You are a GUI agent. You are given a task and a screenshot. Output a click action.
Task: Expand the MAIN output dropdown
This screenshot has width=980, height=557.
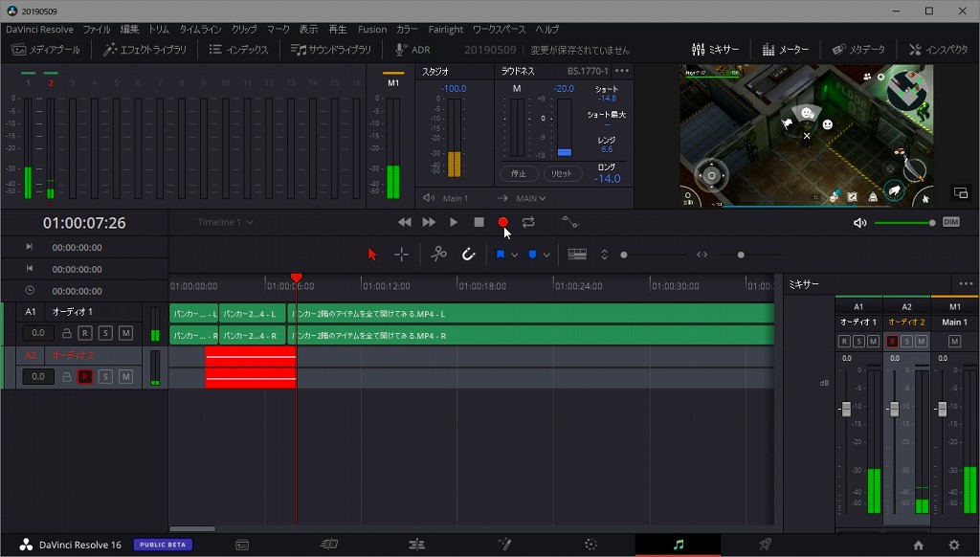coord(530,198)
